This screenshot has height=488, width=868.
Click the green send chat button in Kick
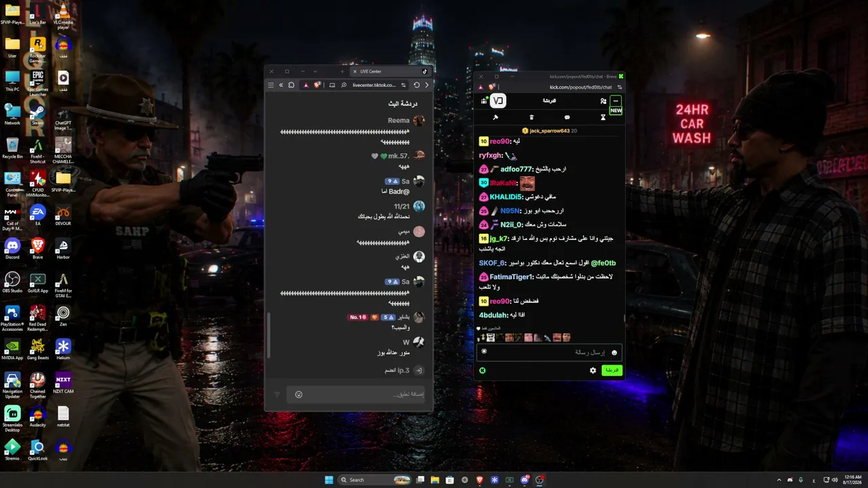coord(612,371)
